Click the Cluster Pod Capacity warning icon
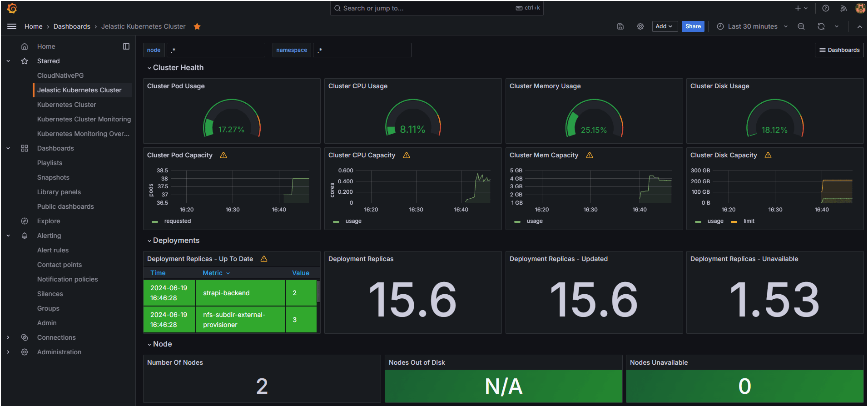Image resolution: width=868 pixels, height=407 pixels. point(223,155)
